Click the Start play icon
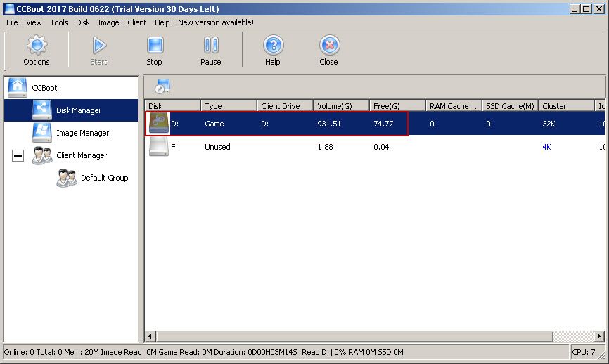Image resolution: width=609 pixels, height=364 pixels. point(99,46)
